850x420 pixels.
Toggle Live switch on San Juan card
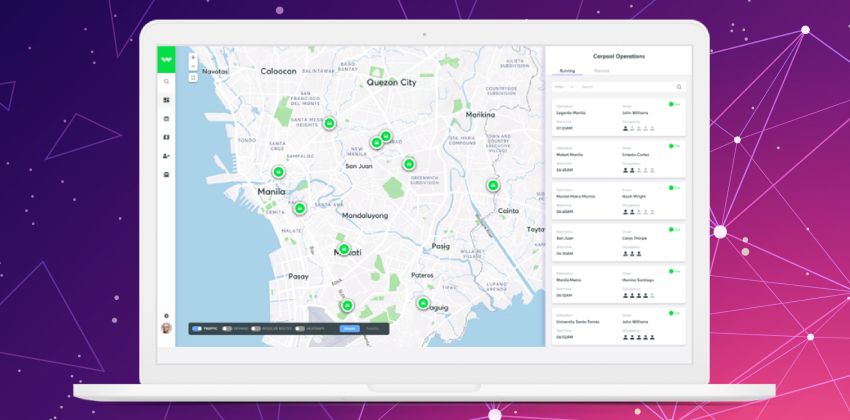coord(674,229)
